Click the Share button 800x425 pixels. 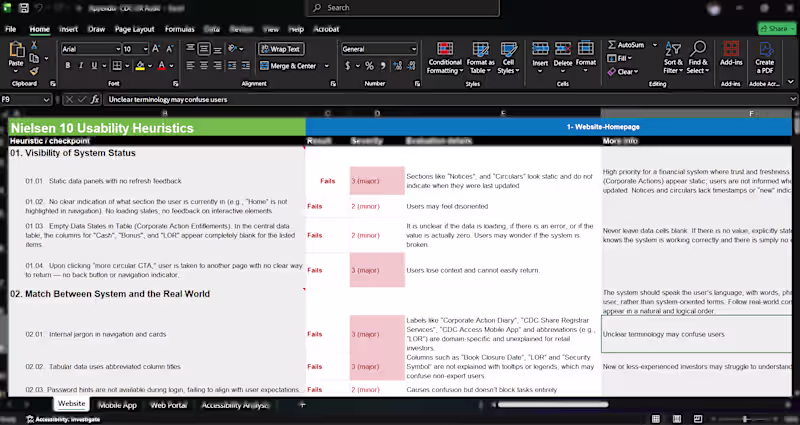point(776,29)
